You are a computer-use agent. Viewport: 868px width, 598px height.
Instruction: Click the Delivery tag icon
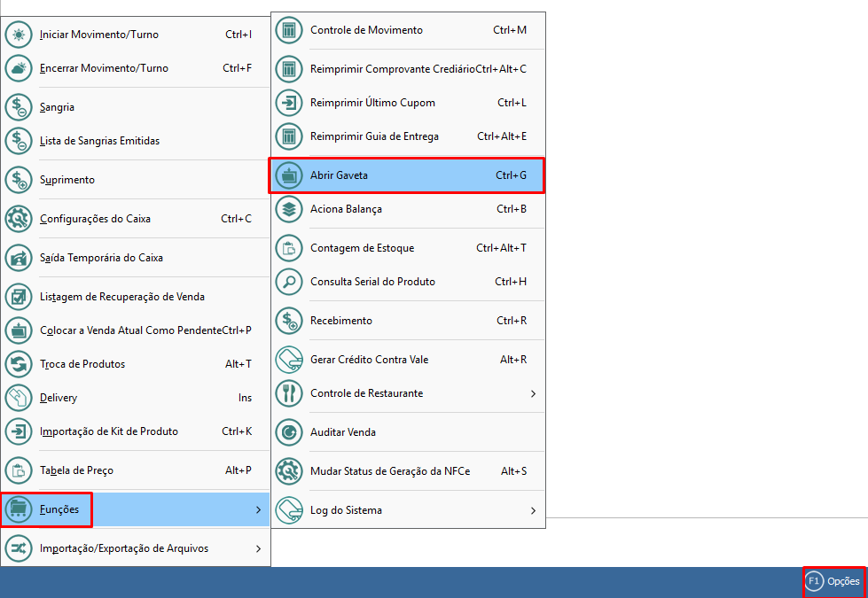[x=19, y=398]
